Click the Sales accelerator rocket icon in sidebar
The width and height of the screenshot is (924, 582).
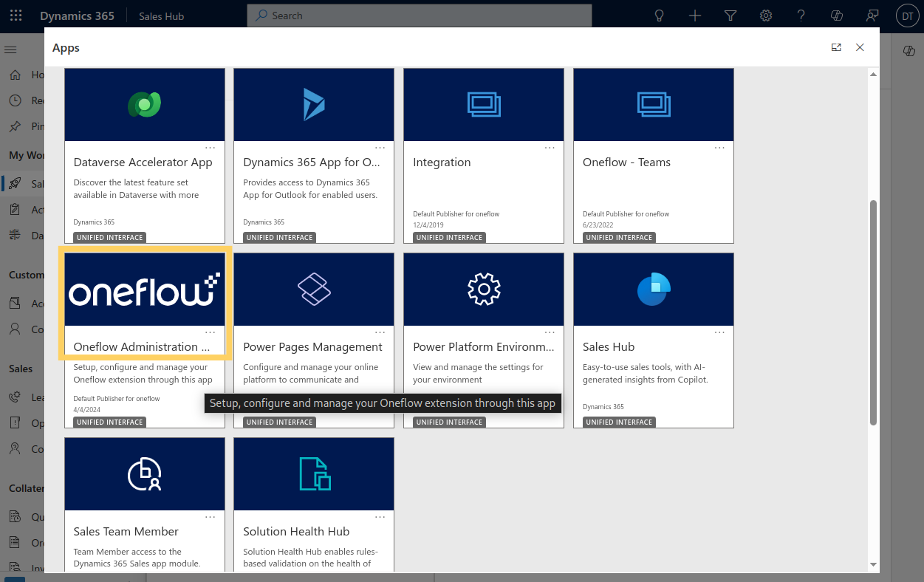click(x=14, y=184)
